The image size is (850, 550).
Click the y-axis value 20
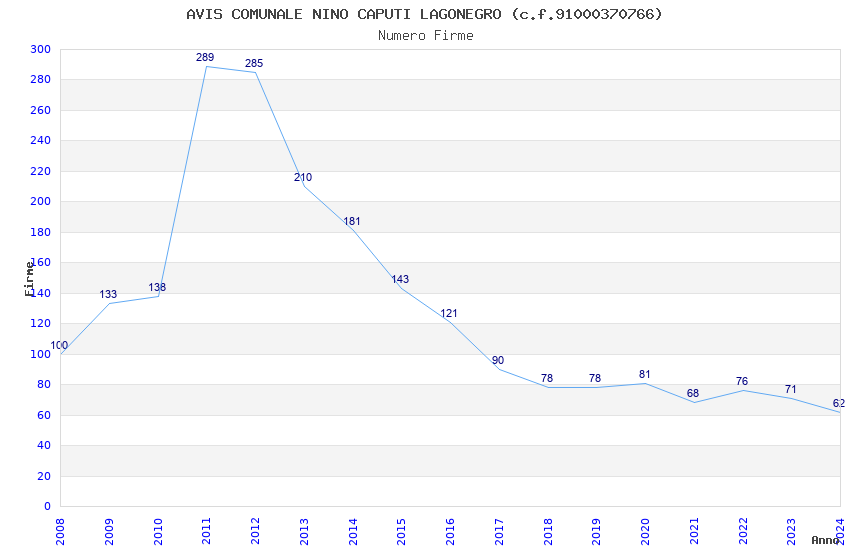point(43,476)
